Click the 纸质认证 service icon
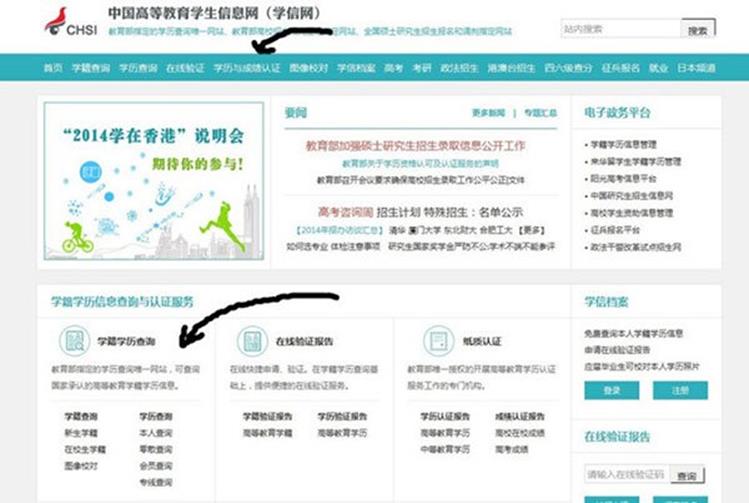This screenshot has width=749, height=503. (437, 341)
